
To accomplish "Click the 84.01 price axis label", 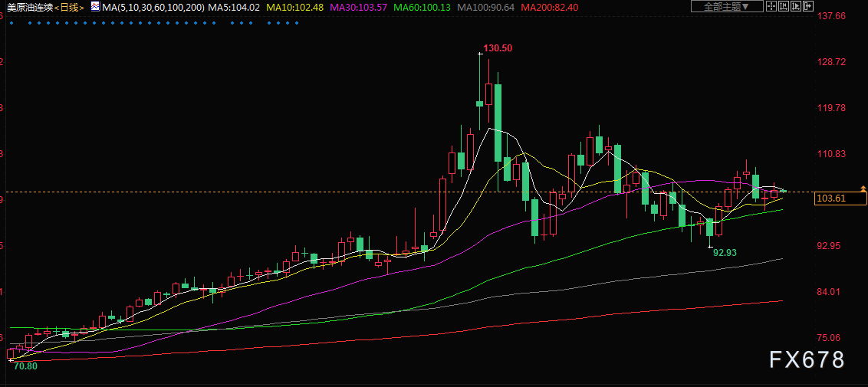I will (829, 292).
